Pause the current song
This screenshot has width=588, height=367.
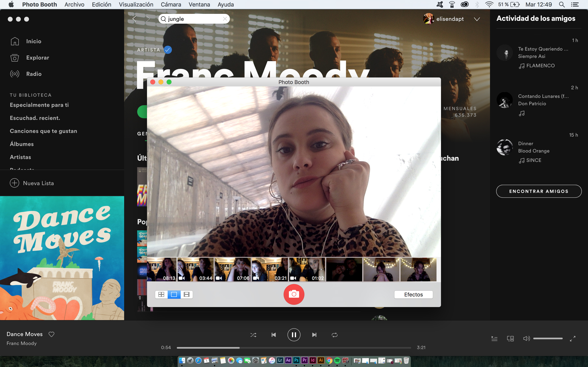tap(294, 335)
